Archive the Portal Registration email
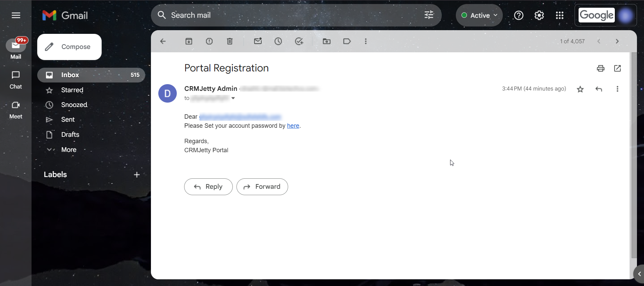The width and height of the screenshot is (644, 286). [x=189, y=41]
